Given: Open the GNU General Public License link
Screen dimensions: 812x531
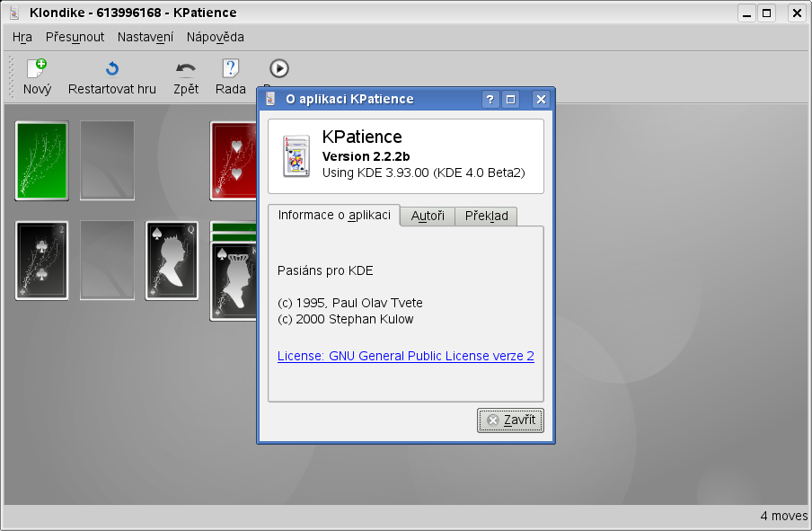Looking at the screenshot, I should pyautogui.click(x=405, y=356).
